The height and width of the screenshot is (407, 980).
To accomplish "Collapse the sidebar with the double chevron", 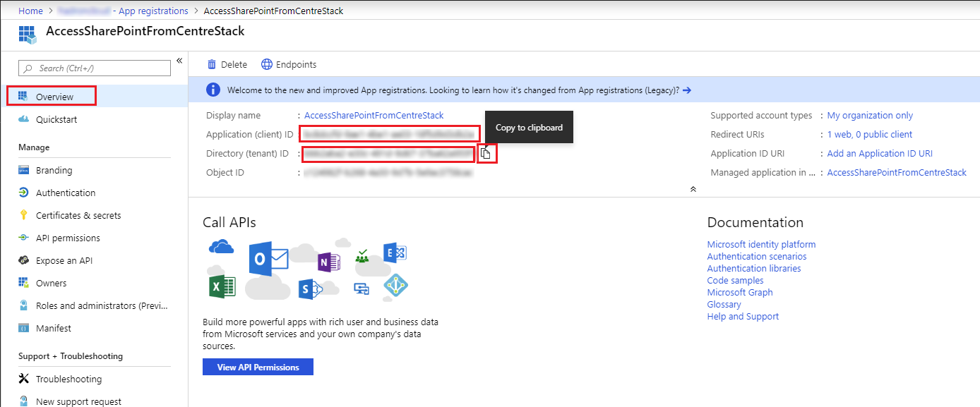I will pyautogui.click(x=179, y=61).
